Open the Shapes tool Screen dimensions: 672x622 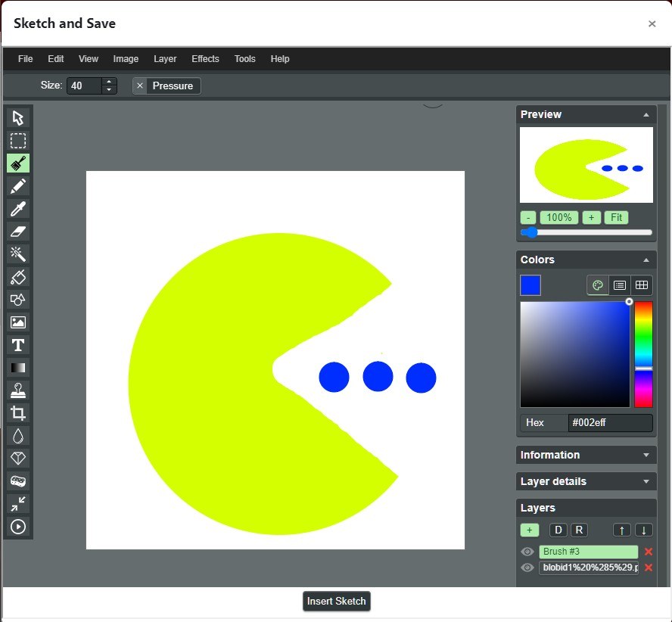coord(18,300)
